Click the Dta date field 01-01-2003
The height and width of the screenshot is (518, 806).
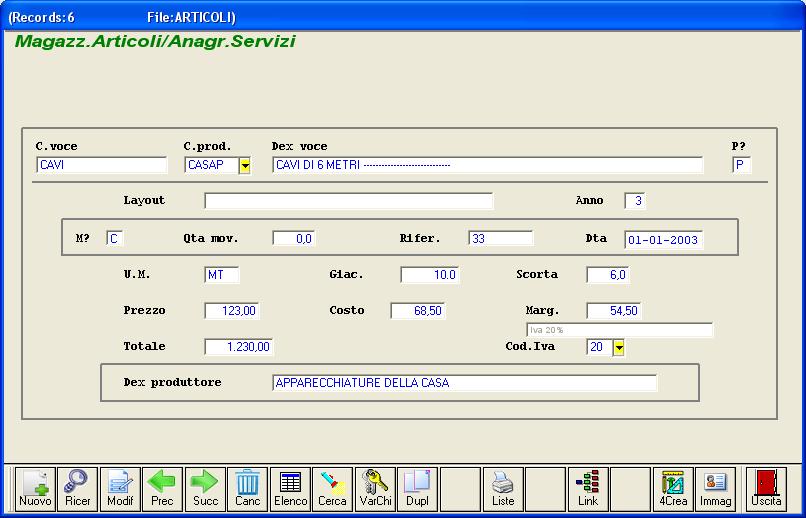[x=664, y=240]
